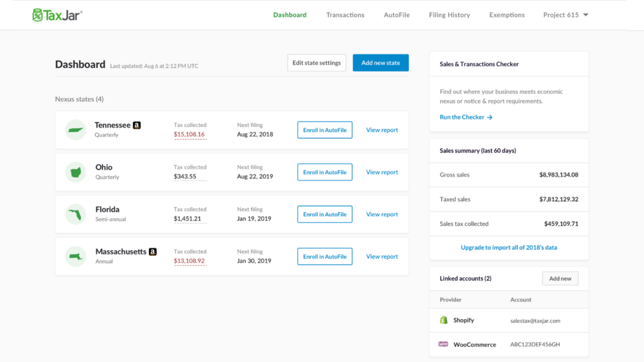Screen dimensions: 644x362
Task: View the Florida report
Action: [x=382, y=214]
